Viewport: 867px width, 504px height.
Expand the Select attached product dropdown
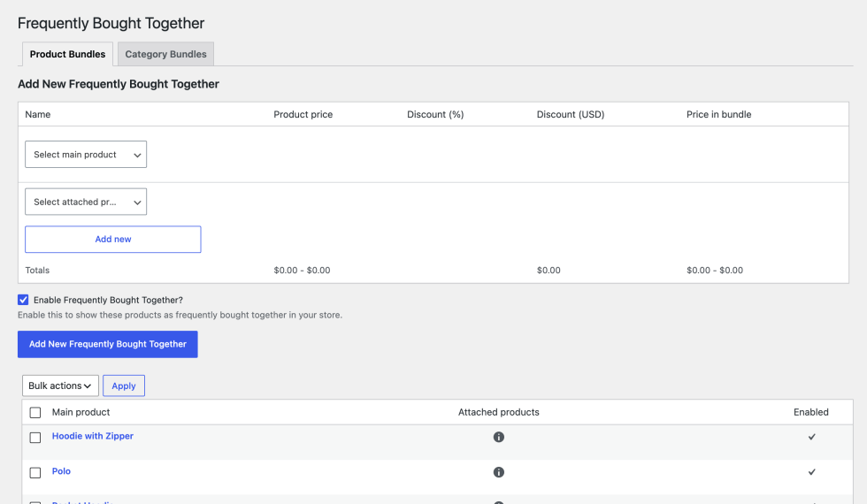click(x=86, y=202)
